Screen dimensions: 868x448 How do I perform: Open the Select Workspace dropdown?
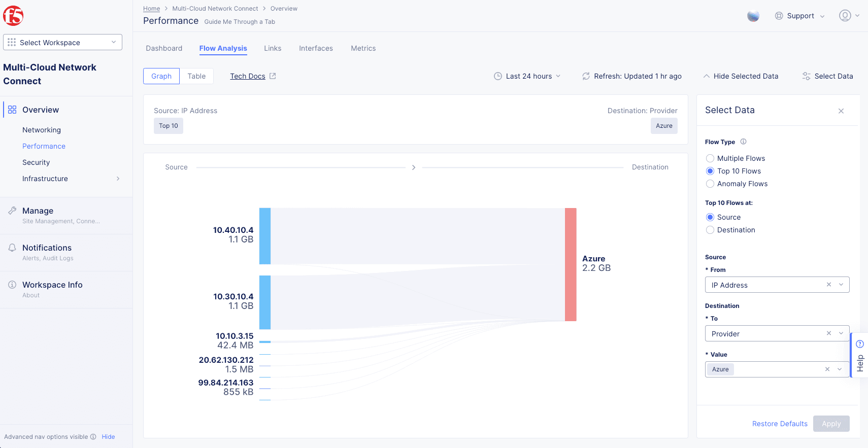62,43
